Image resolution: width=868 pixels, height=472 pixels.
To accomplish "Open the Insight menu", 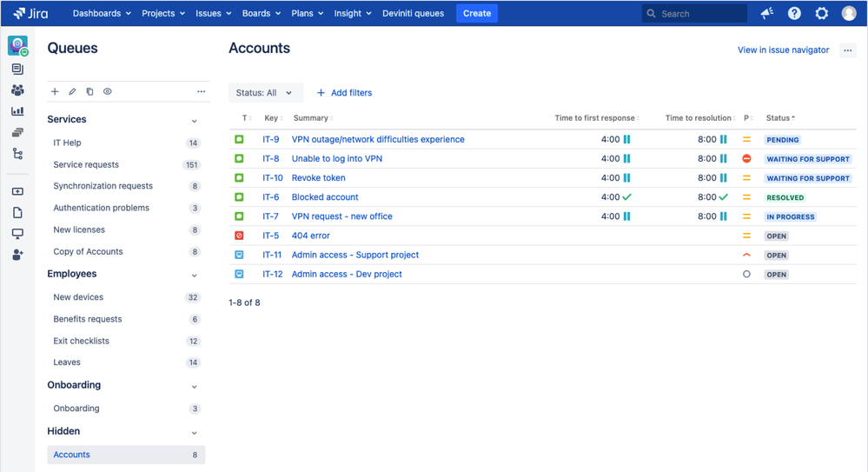I will click(x=353, y=13).
